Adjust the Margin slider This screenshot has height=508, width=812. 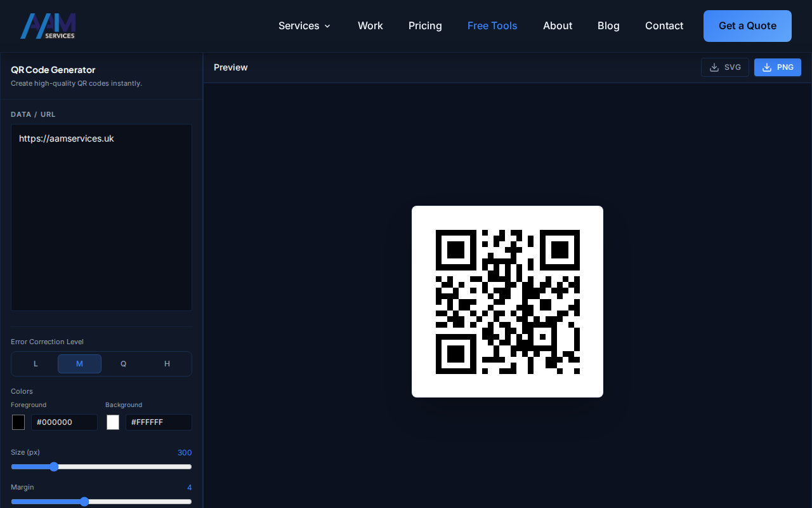101,502
